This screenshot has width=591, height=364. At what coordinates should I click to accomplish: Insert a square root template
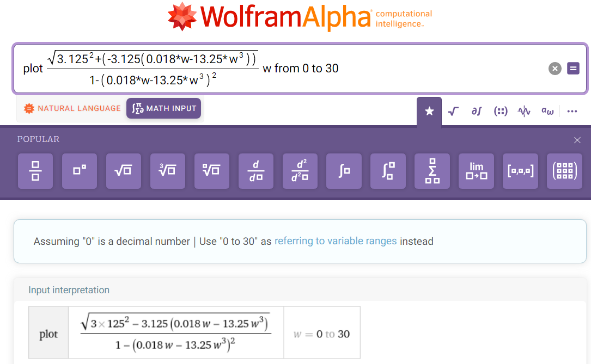(x=124, y=171)
